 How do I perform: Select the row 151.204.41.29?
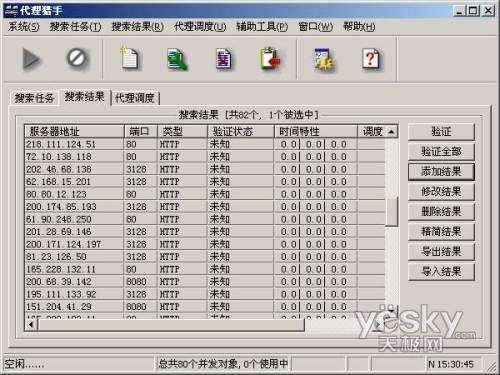tap(205, 307)
